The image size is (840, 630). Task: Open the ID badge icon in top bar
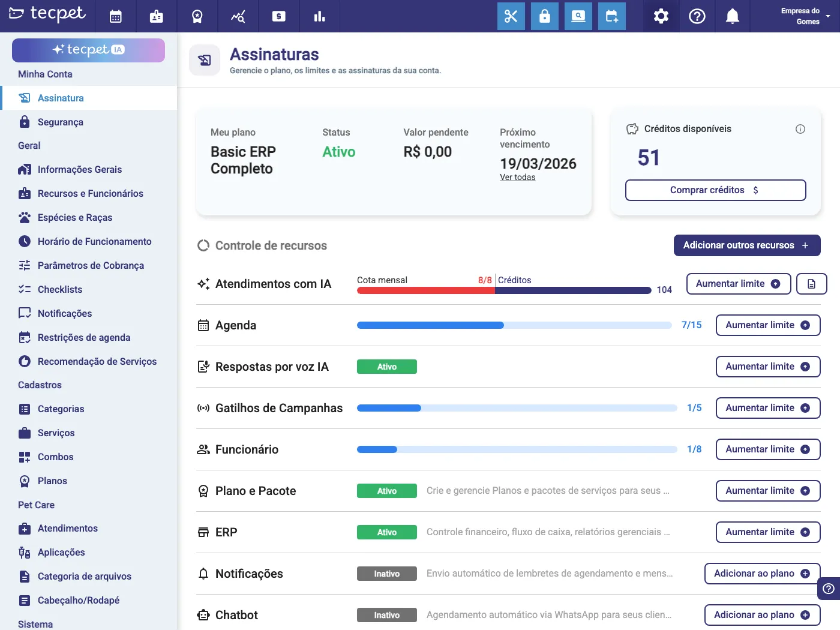pyautogui.click(x=157, y=16)
